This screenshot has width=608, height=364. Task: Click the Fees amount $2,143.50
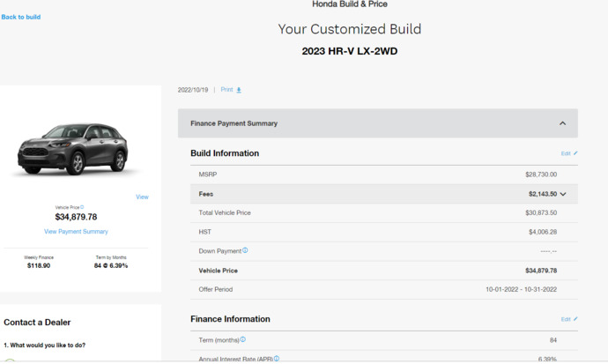tap(543, 194)
